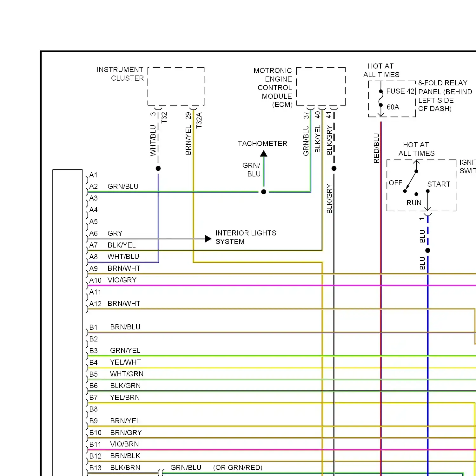Select the 60A fuse rating text

[x=393, y=107]
